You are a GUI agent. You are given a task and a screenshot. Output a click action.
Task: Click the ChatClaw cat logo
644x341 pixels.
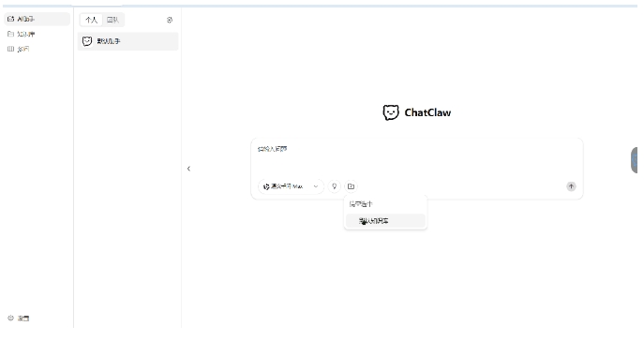391,112
